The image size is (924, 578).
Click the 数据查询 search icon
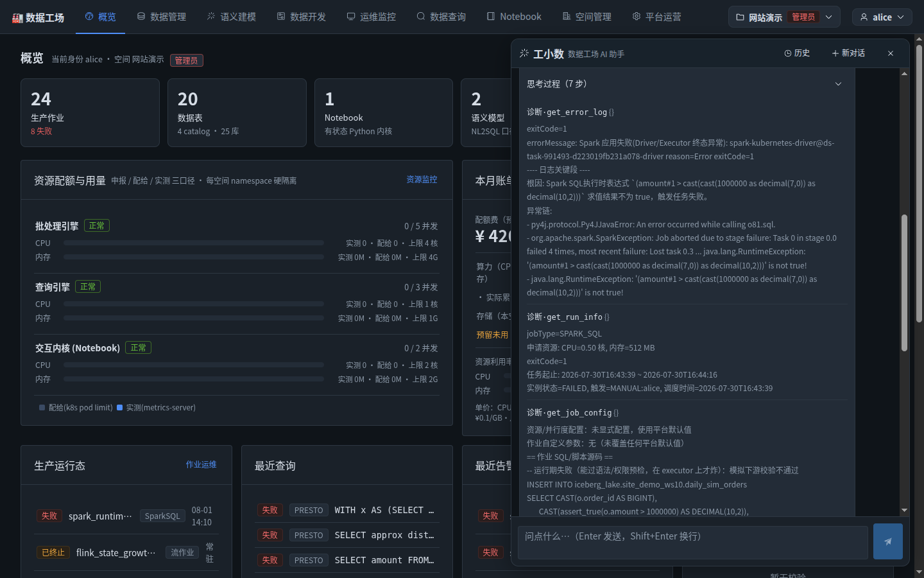coord(421,17)
